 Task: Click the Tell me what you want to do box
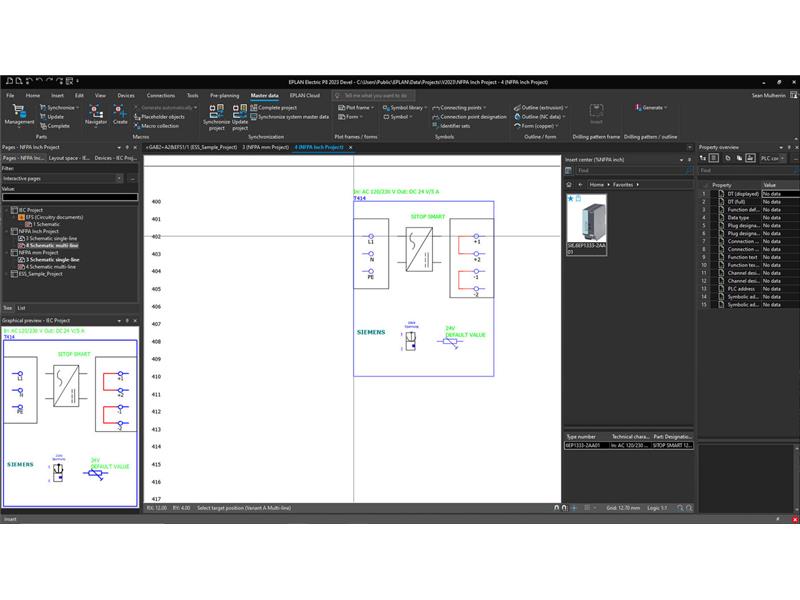coord(373,95)
